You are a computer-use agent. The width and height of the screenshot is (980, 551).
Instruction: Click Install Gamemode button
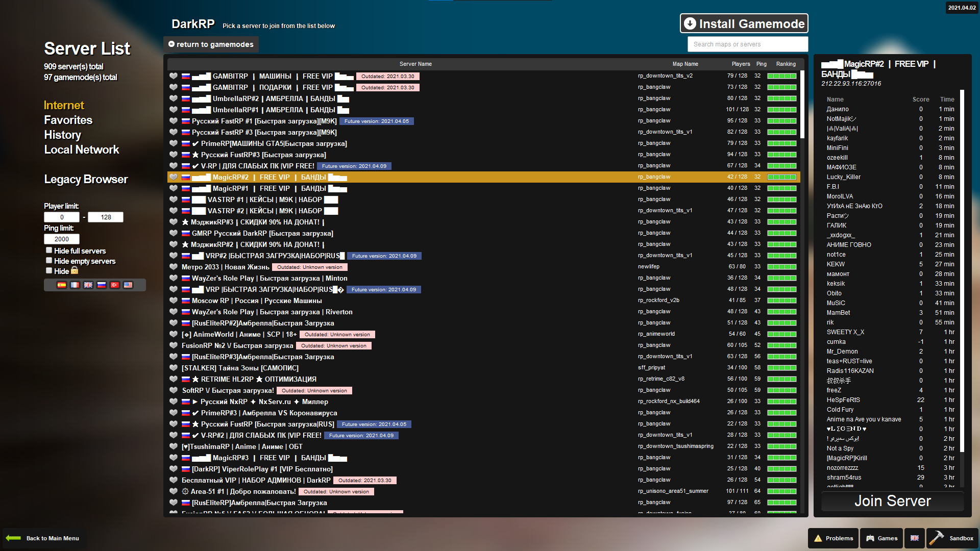point(744,23)
